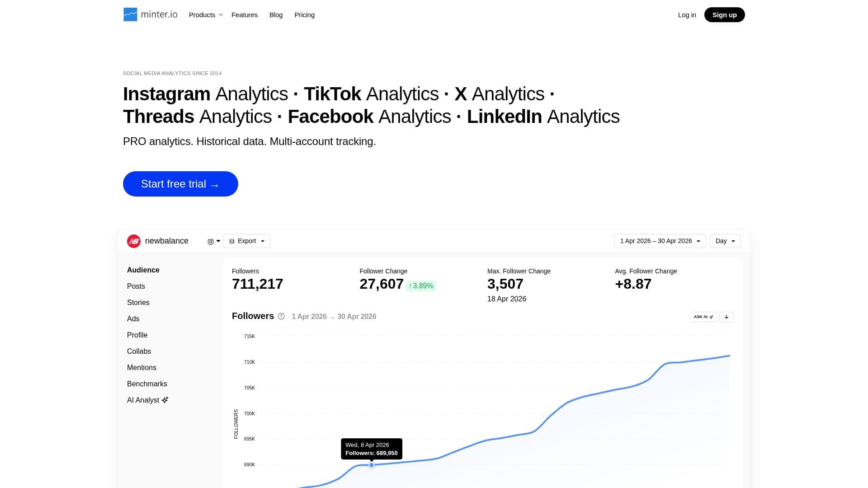Click the 18 Apr 2026 date text
Image resolution: width=868 pixels, height=488 pixels.
[x=507, y=299]
